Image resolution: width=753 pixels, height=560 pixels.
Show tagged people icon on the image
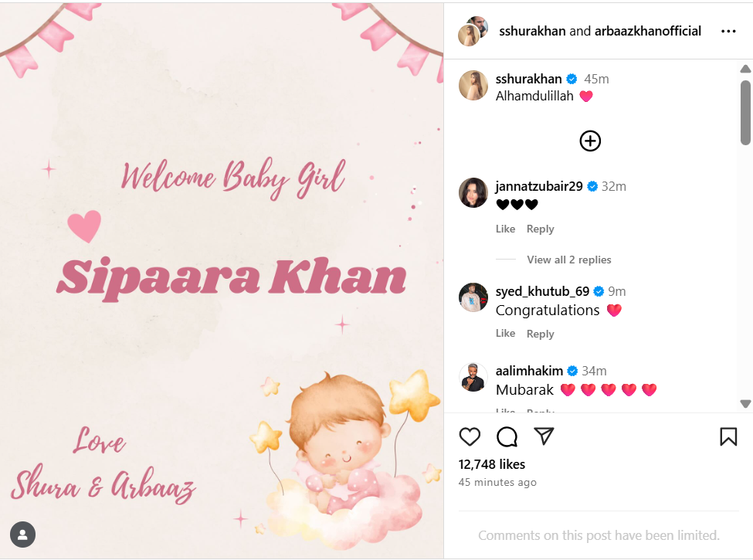coord(22,534)
